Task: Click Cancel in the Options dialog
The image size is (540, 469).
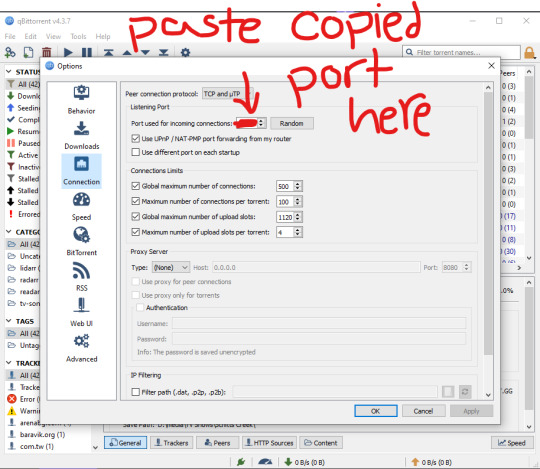Action: tap(424, 411)
